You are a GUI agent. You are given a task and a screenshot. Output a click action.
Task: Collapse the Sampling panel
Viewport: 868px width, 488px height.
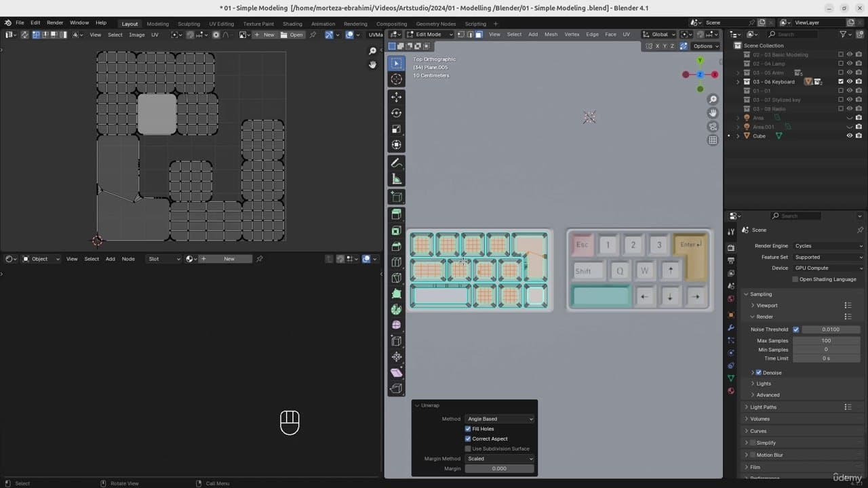(761, 294)
